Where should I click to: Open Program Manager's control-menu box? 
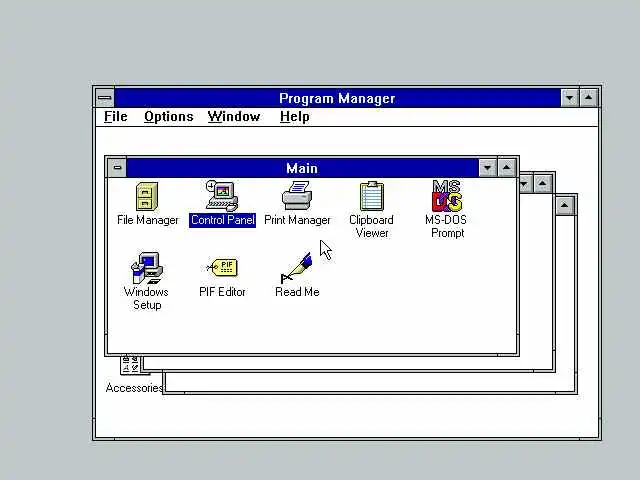click(x=105, y=98)
